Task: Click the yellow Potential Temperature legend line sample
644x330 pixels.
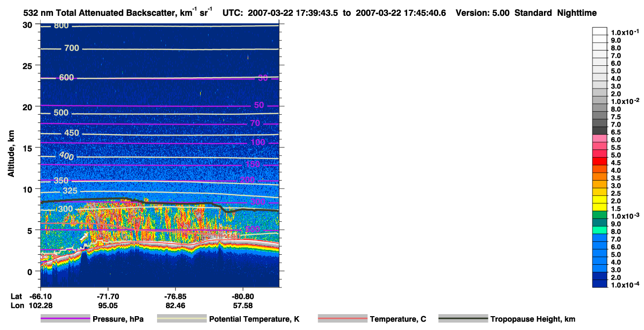Action: 182,319
